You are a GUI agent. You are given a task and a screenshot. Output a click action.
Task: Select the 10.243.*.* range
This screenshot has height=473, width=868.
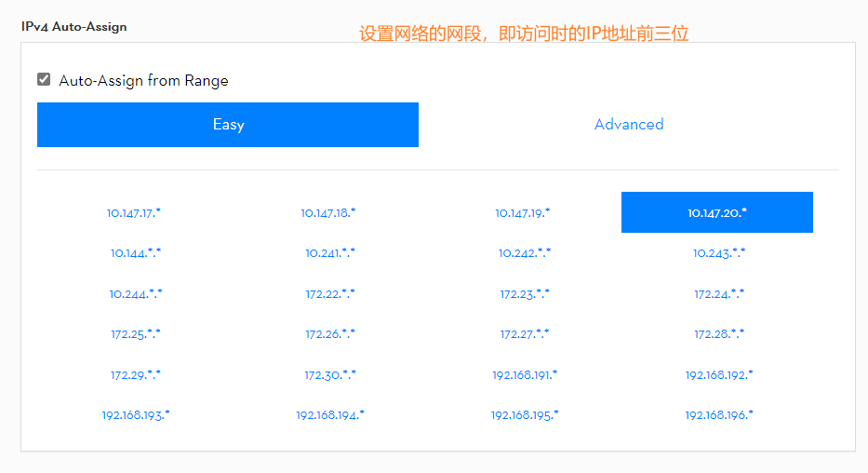[x=719, y=253]
